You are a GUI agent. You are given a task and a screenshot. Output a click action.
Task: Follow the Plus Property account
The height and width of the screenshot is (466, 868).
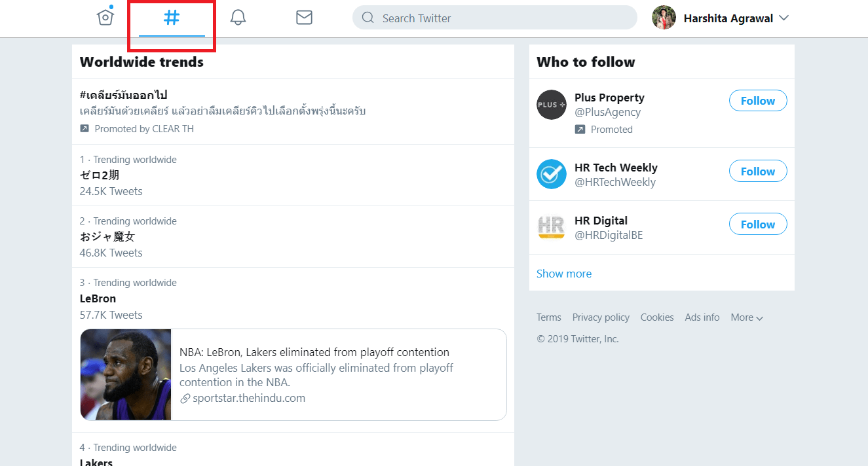pyautogui.click(x=757, y=100)
